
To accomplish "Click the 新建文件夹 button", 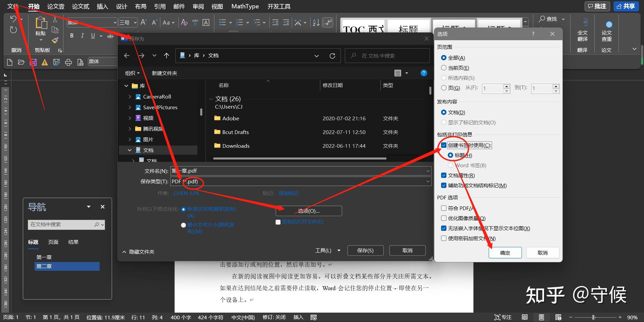I will 164,73.
